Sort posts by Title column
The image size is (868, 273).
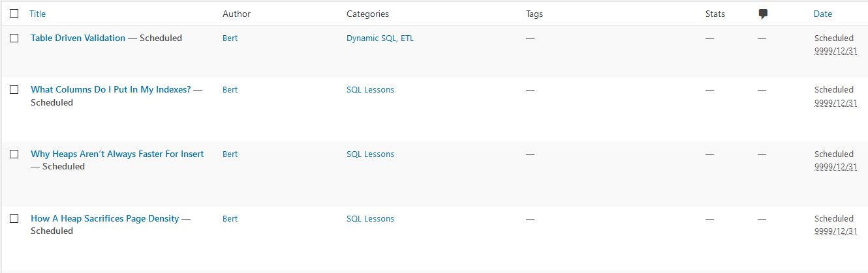38,14
